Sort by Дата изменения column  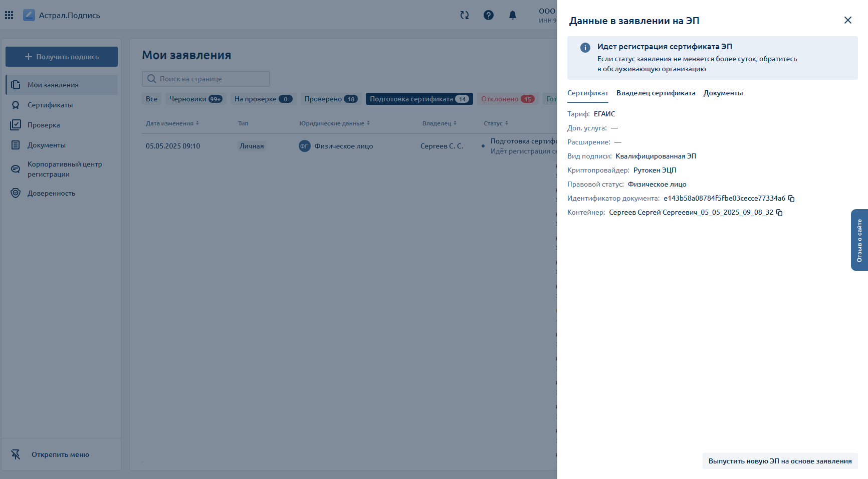click(x=172, y=123)
